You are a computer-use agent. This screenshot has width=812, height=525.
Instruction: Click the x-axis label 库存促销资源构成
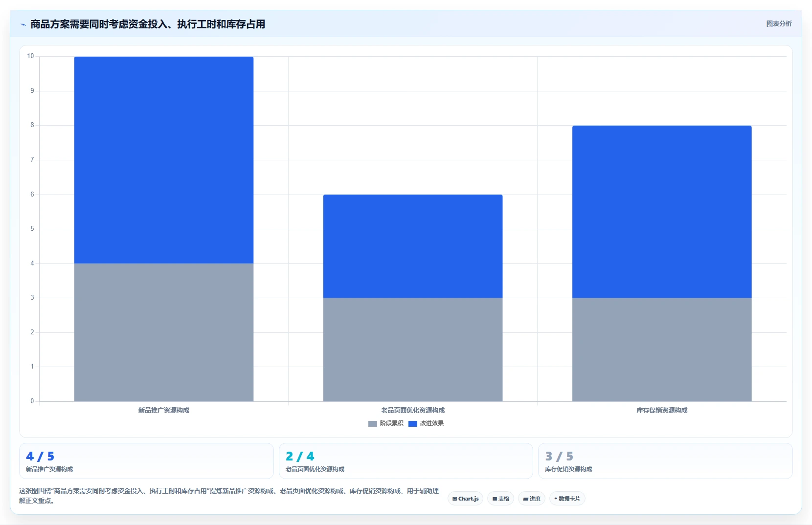[662, 411]
